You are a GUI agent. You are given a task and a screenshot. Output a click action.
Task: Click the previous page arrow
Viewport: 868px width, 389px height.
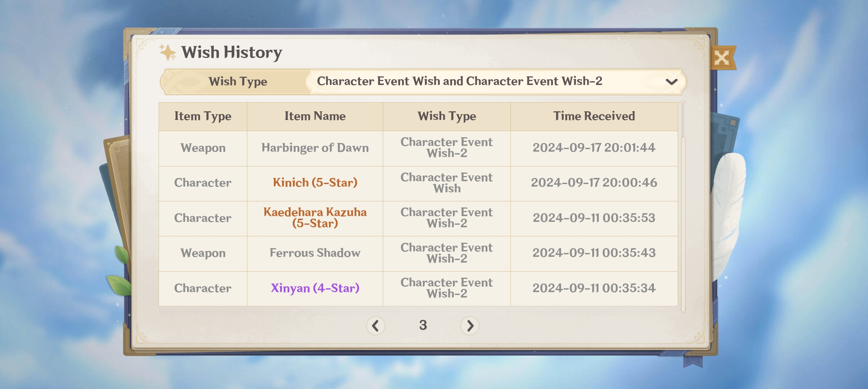point(375,325)
